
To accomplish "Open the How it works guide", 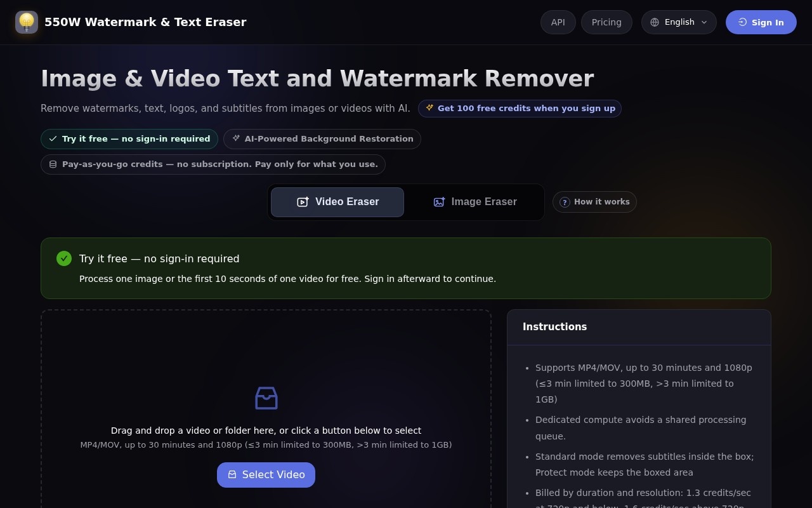I will (x=594, y=202).
